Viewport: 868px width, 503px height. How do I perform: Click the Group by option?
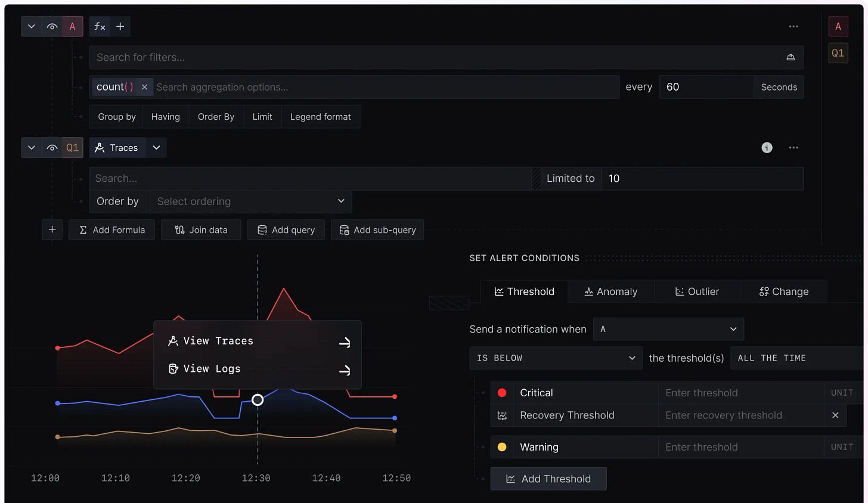point(117,117)
